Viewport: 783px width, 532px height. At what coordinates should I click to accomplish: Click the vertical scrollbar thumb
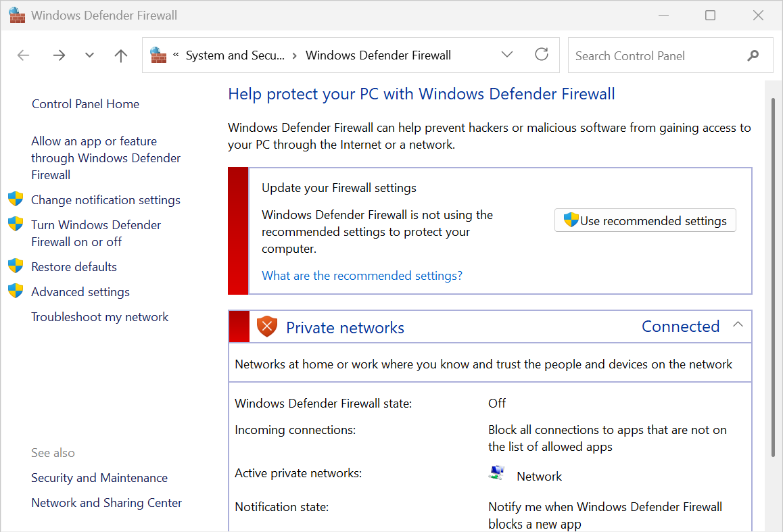(773, 277)
